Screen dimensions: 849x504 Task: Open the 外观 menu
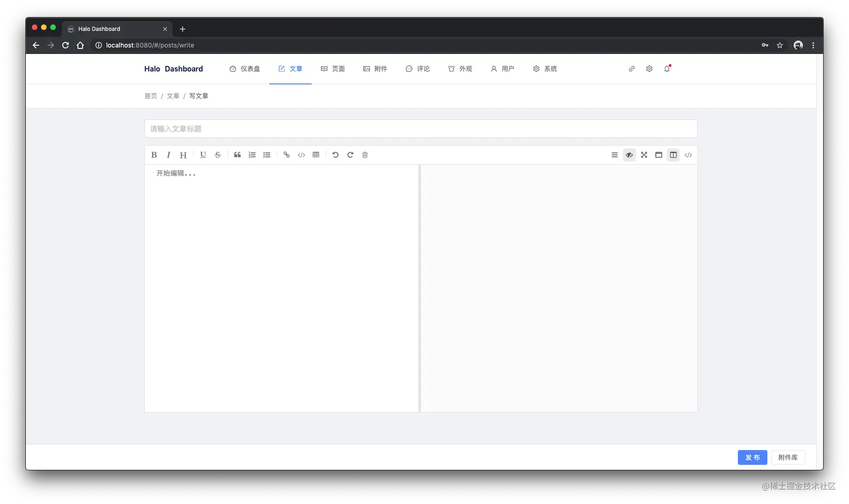[x=460, y=69]
